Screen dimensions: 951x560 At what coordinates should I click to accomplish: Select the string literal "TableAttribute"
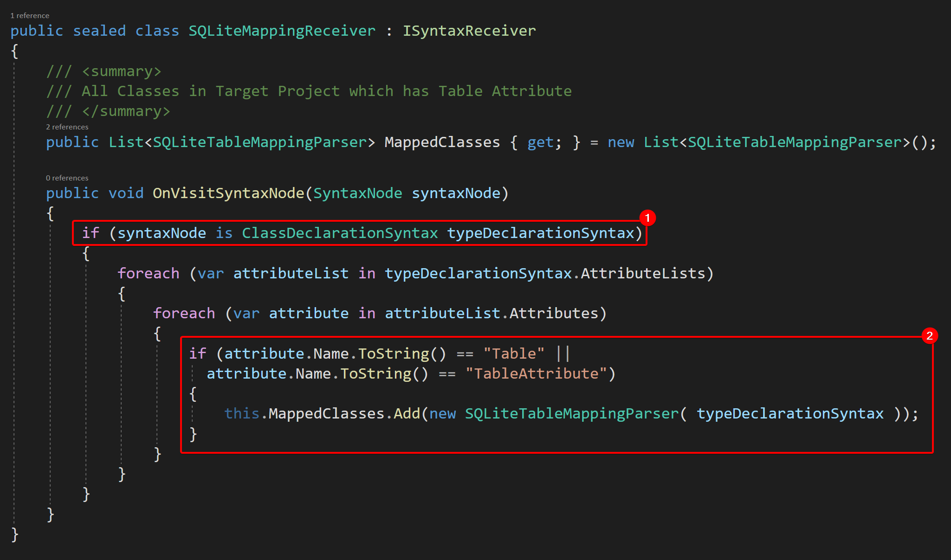(539, 373)
